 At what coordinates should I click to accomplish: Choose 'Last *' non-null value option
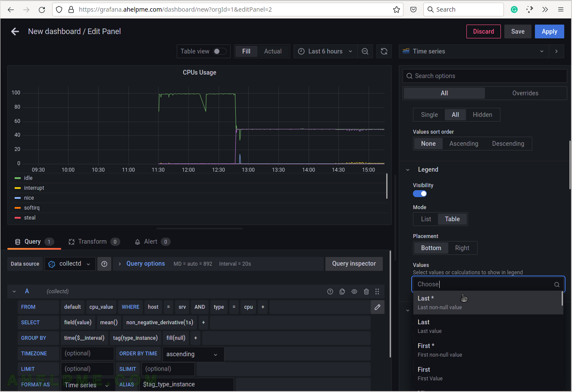pos(488,303)
